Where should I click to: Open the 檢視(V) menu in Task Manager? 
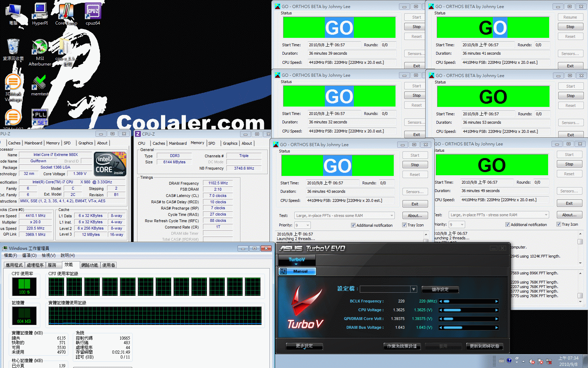click(49, 255)
